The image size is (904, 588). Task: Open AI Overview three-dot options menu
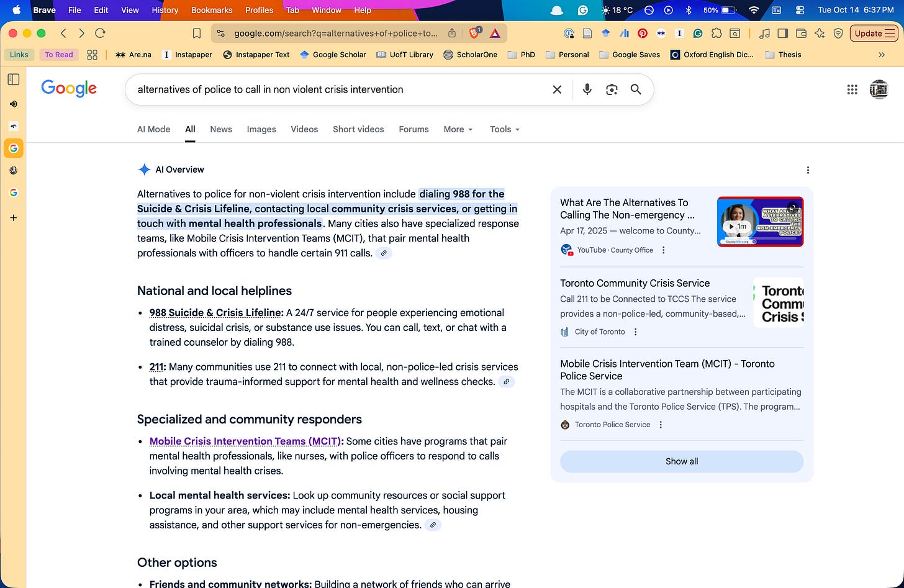pyautogui.click(x=808, y=170)
